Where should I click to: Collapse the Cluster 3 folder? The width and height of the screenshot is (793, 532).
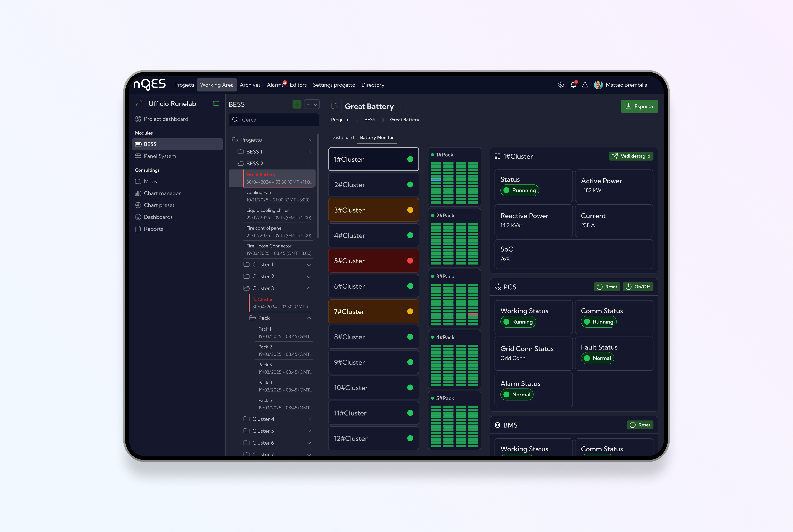tap(309, 288)
